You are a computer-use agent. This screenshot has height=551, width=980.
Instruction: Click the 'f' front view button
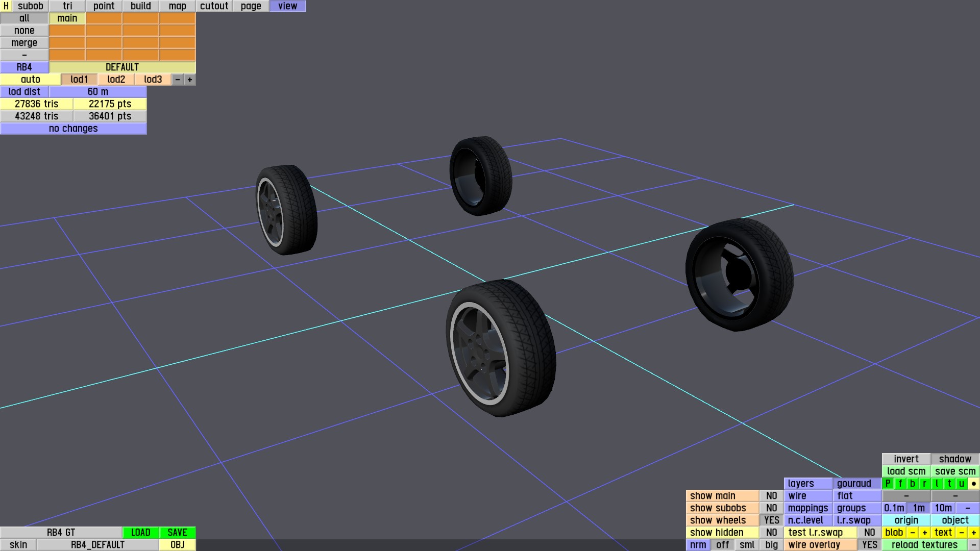900,484
